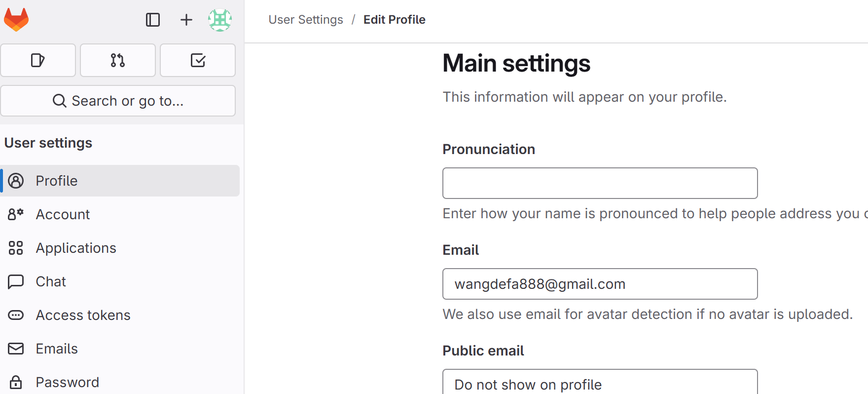The image size is (868, 394).
Task: Click the Search or go to button
Action: tap(118, 101)
